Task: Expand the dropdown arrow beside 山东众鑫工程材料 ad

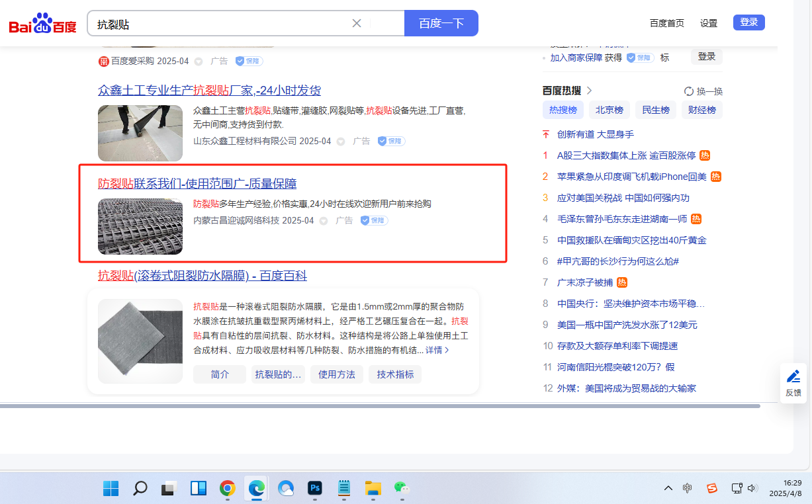Action: 341,142
